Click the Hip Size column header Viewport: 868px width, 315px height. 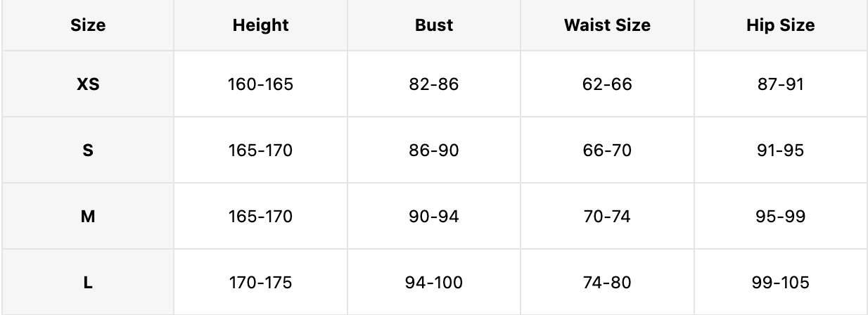click(781, 25)
